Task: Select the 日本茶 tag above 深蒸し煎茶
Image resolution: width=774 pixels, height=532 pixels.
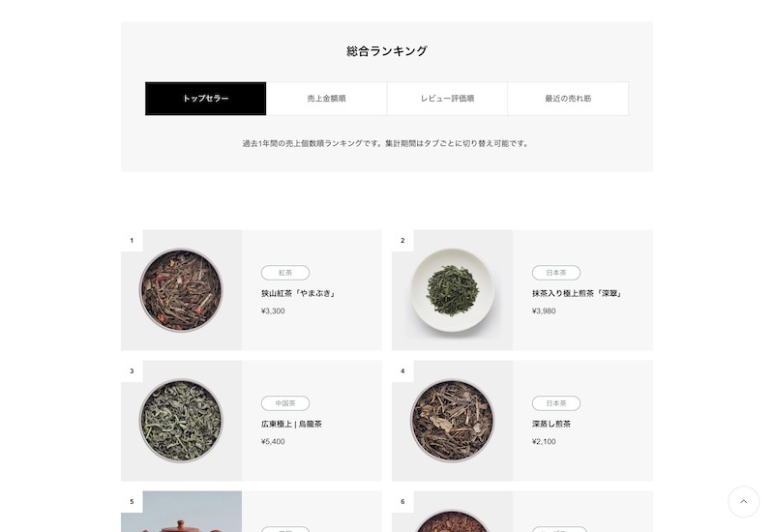Action: pyautogui.click(x=556, y=403)
